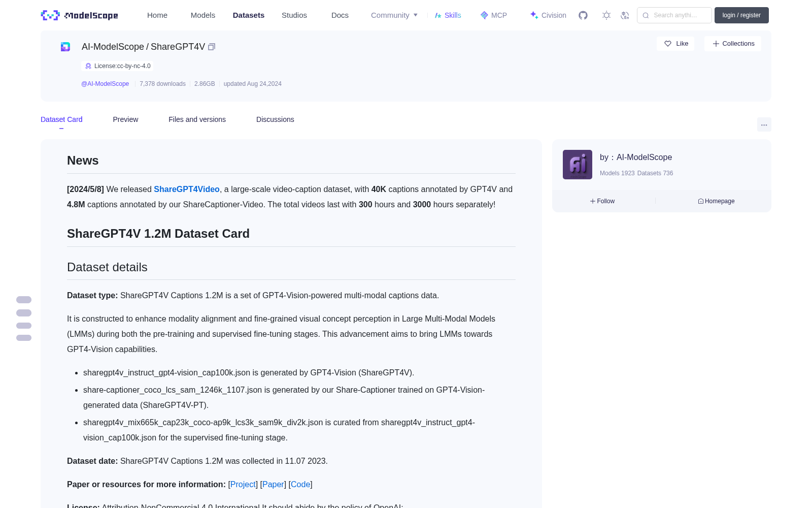Toggle light/dark theme sun icon
The width and height of the screenshot is (812, 508).
(x=606, y=15)
